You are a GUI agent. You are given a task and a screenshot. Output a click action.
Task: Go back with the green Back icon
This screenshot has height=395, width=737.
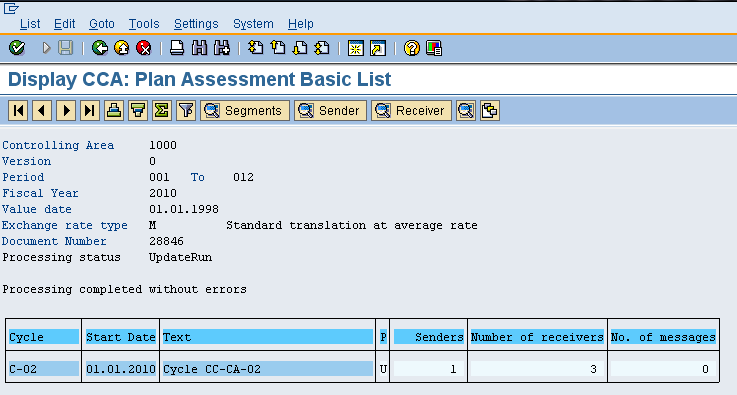(100, 48)
